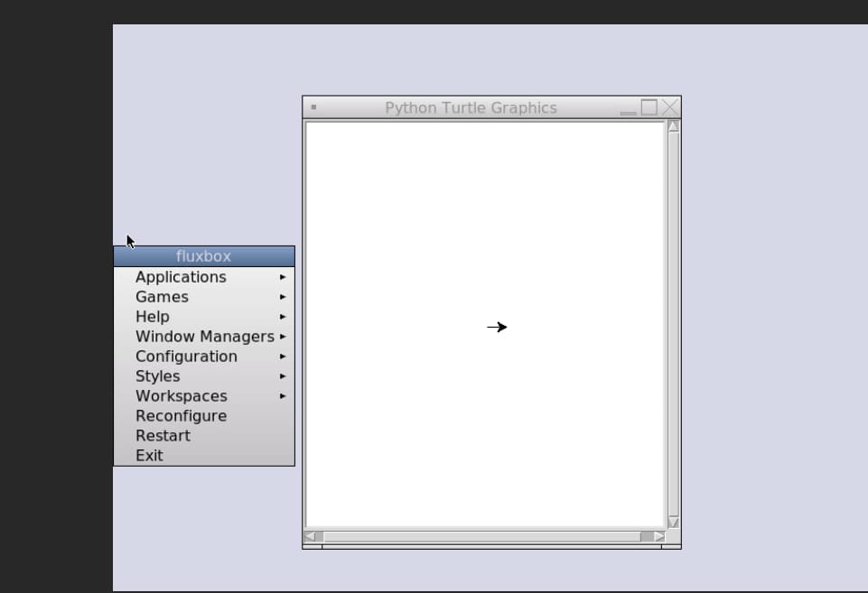Click vertical scrollbar down arrow
Viewport: 868px width, 593px height.
tap(673, 522)
